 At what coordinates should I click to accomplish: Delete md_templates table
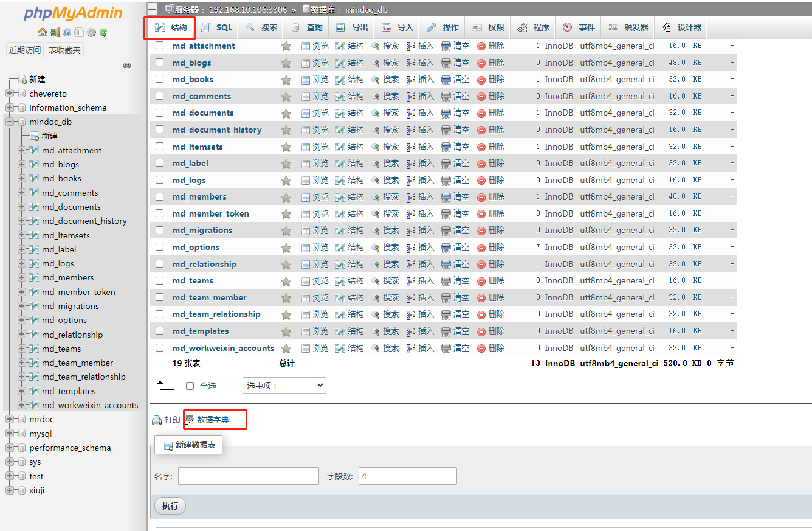coord(491,331)
